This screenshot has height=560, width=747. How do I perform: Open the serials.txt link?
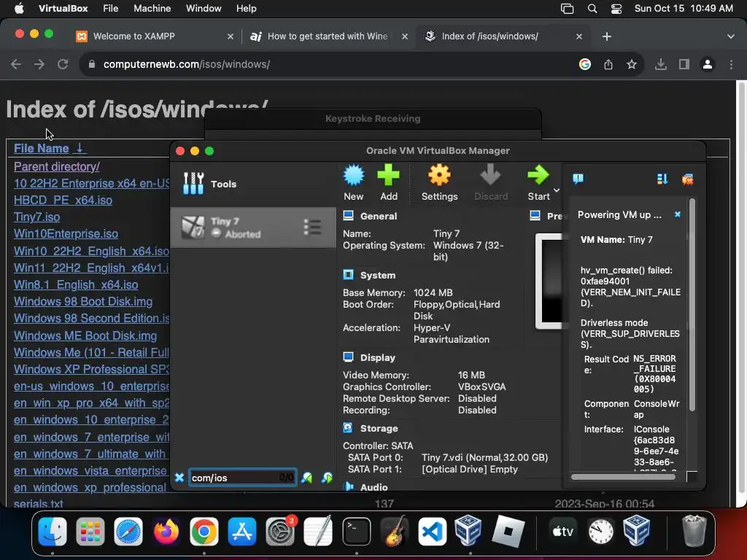tap(39, 503)
